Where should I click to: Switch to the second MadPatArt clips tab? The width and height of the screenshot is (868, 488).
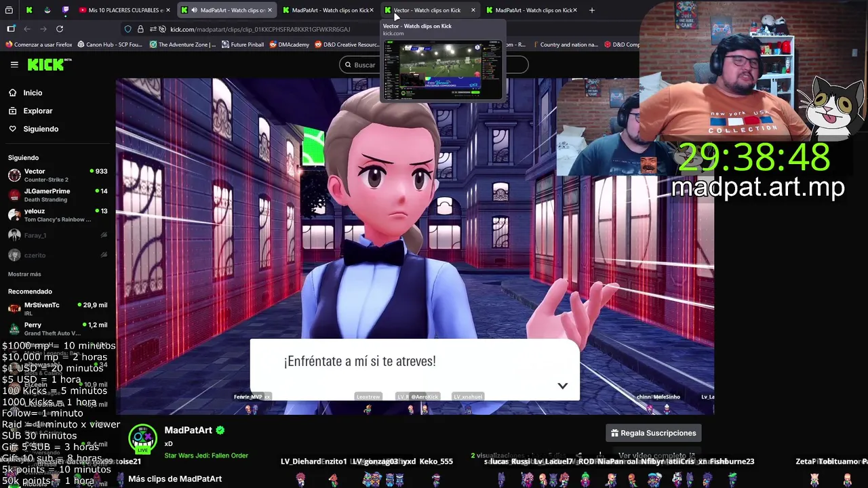328,10
